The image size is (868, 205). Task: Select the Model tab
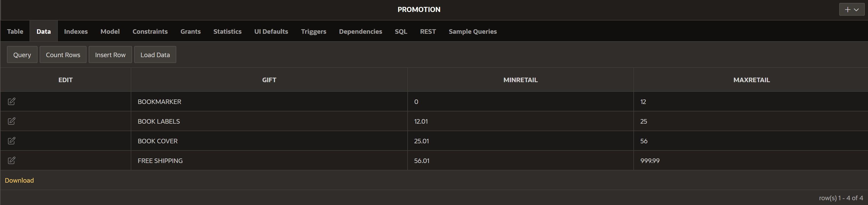coord(110,31)
